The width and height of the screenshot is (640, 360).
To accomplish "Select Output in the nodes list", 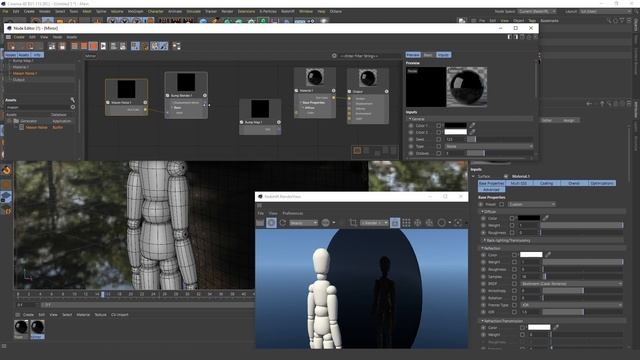I will click(19, 80).
